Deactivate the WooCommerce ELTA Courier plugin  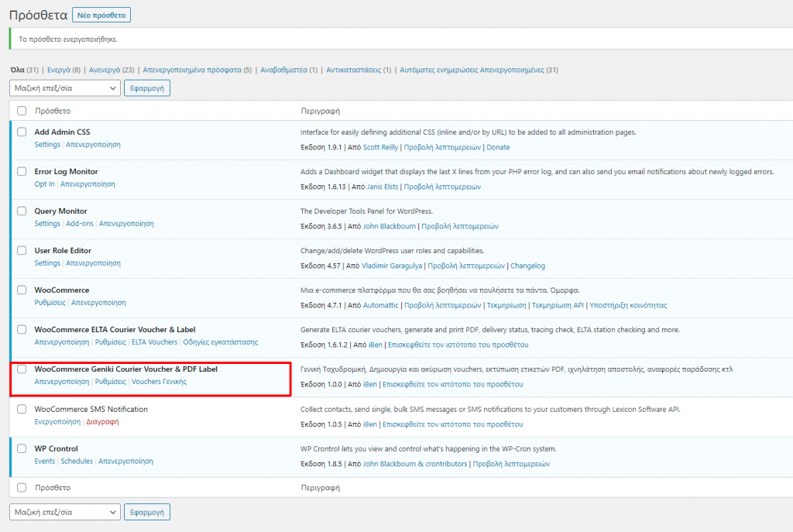62,342
